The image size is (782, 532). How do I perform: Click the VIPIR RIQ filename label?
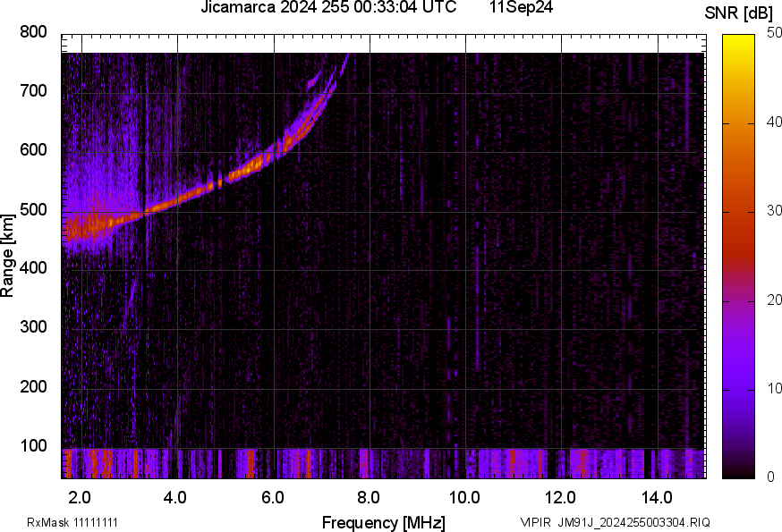point(615,522)
